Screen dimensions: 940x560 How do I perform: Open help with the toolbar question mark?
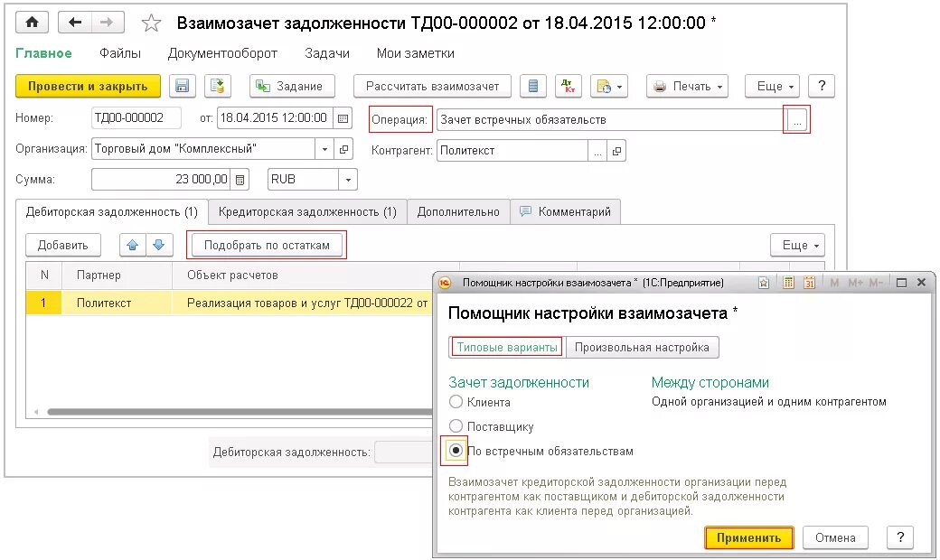coord(822,86)
